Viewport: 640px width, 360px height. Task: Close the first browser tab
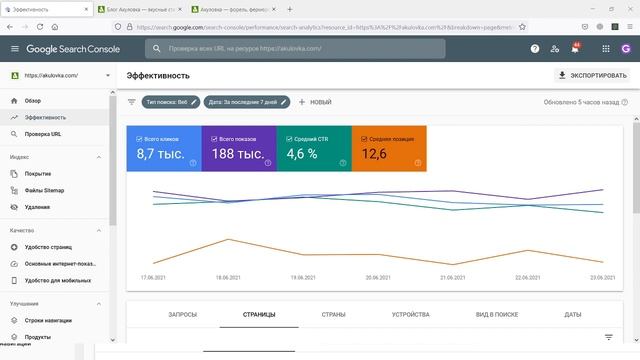click(86, 9)
